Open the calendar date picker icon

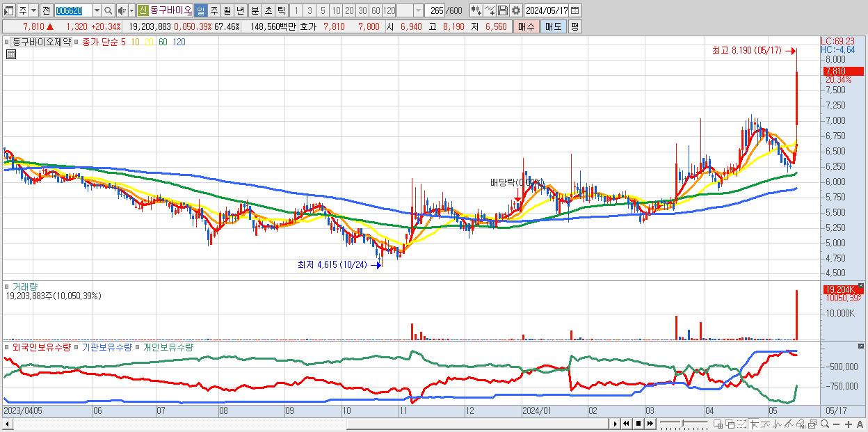(x=575, y=10)
